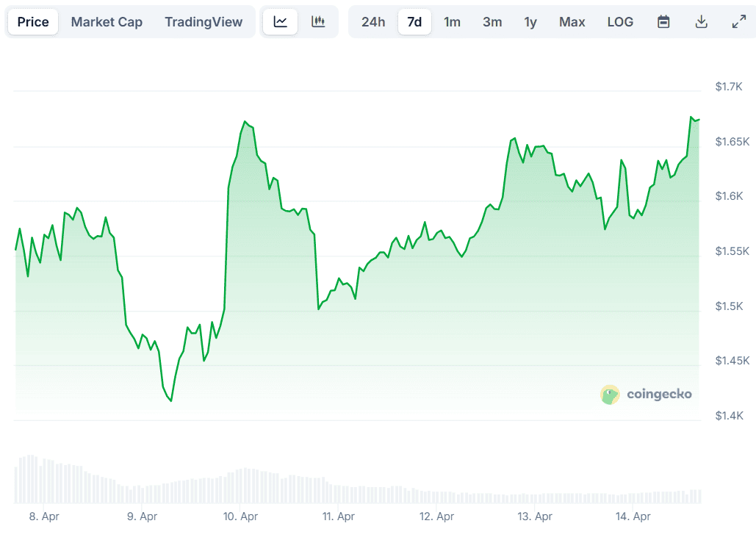Click the 13. Apr date label
The image size is (756, 540).
click(534, 516)
